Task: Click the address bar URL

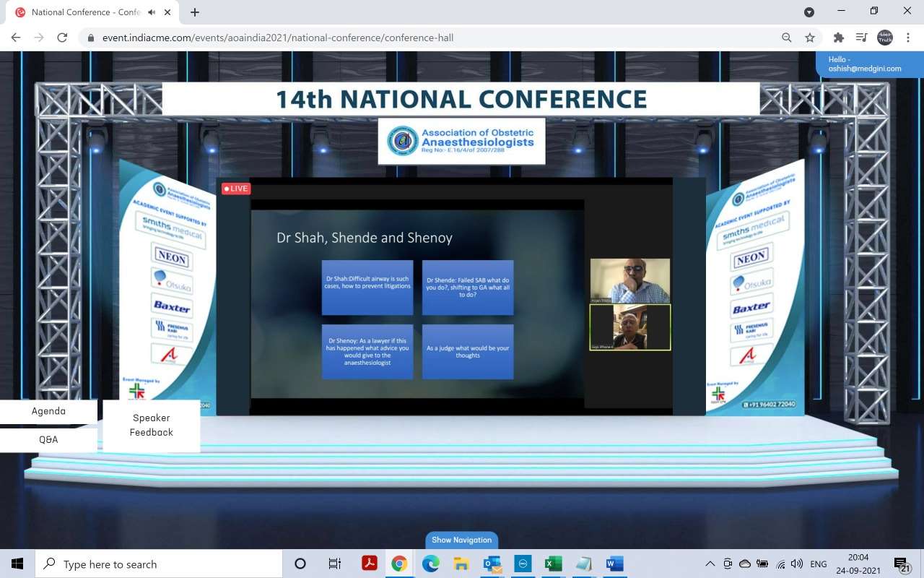Action: (278, 38)
